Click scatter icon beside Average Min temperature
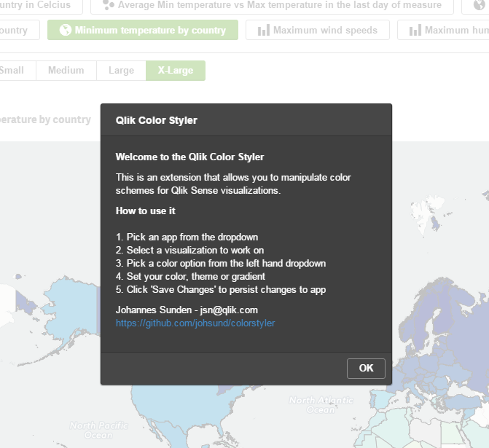489x448 pixels. [x=108, y=5]
